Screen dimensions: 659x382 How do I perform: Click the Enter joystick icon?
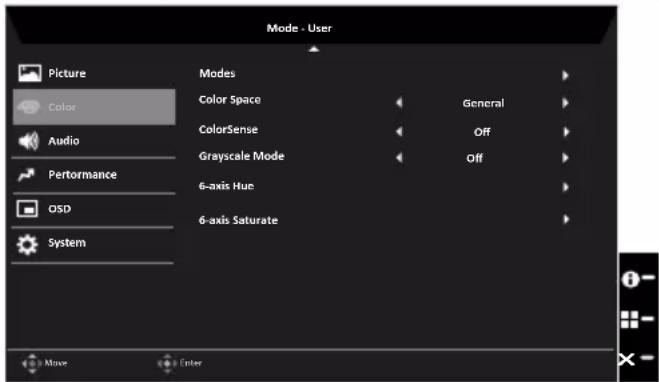pos(167,363)
